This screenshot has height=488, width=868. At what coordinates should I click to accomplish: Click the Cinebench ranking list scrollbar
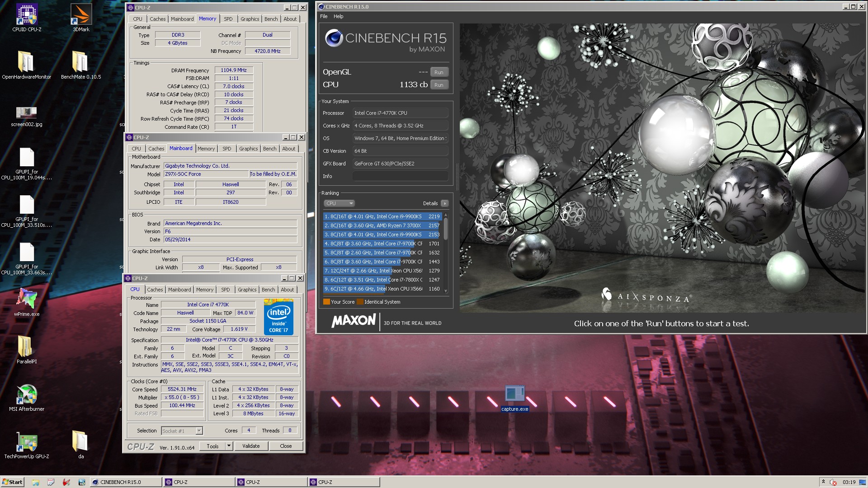pos(446,253)
